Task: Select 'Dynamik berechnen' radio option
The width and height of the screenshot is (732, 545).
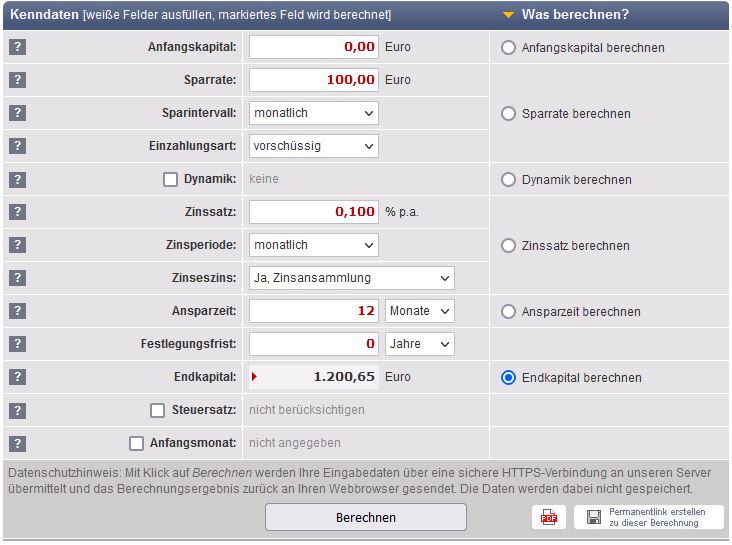Action: click(x=508, y=179)
